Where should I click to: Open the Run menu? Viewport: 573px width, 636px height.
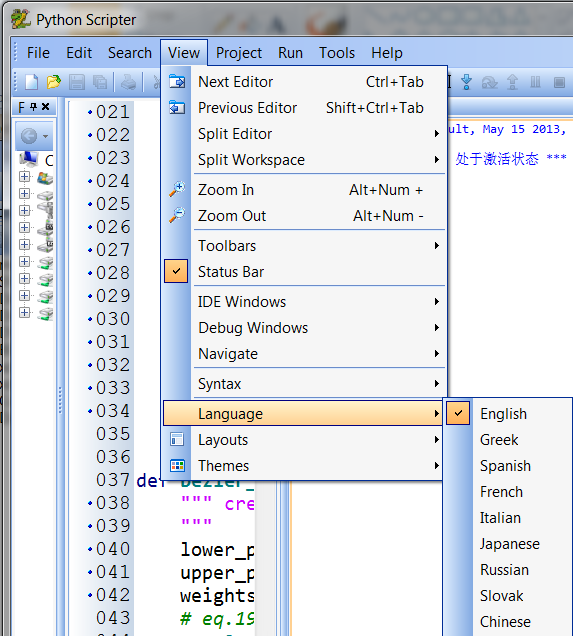[x=290, y=53]
